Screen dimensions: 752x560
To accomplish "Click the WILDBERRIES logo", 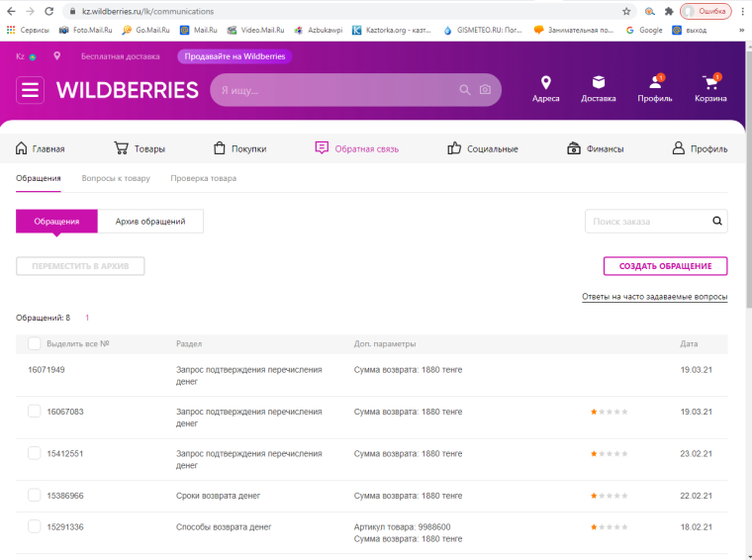I will point(127,90).
